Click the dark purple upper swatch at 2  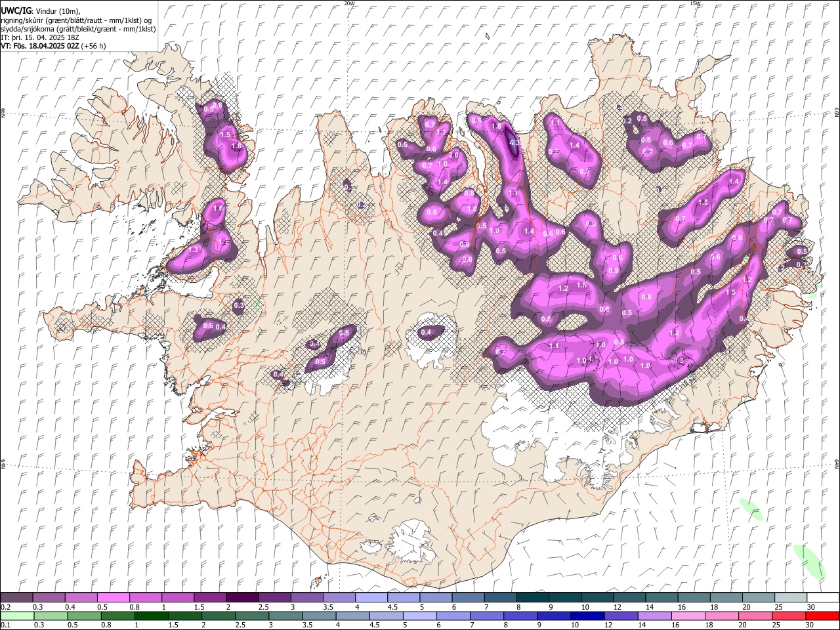pos(242,598)
